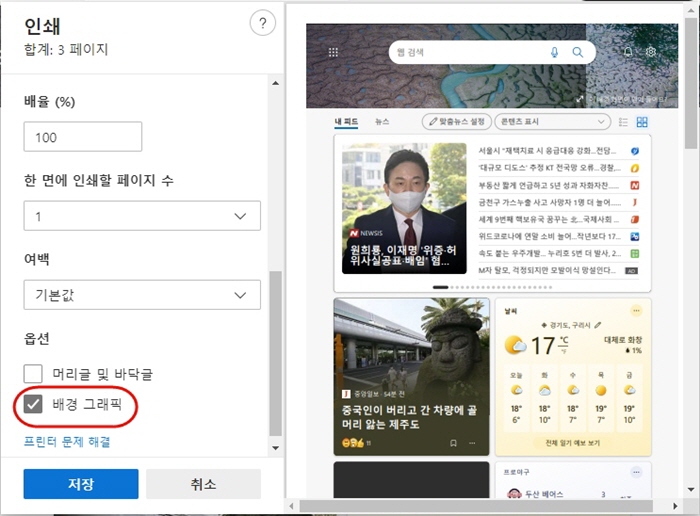This screenshot has height=516, width=700.
Task: Click ellipsis icon on Jeju article card
Action: 472,443
